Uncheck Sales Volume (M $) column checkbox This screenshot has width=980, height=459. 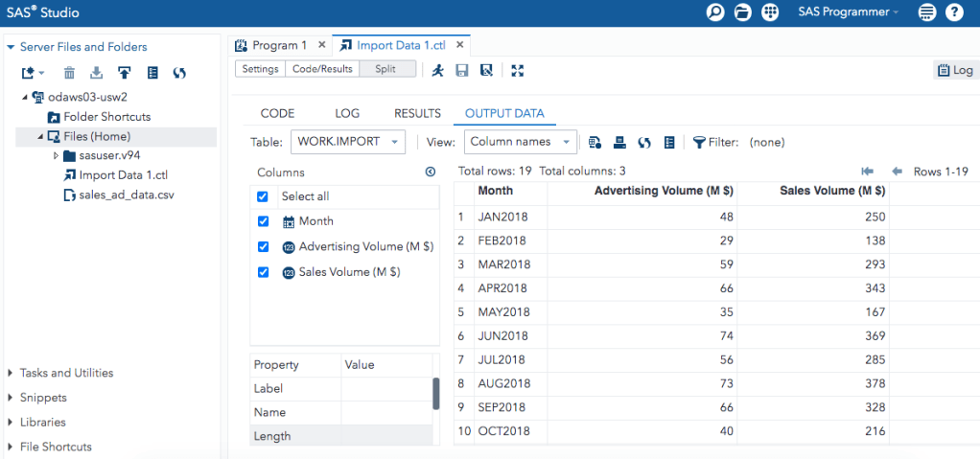click(x=263, y=272)
